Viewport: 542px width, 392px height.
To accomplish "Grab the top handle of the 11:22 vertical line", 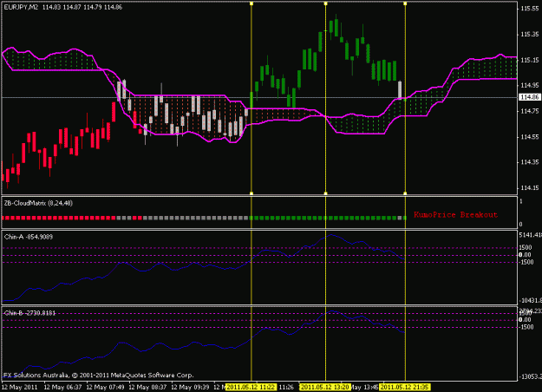I will pos(251,3).
